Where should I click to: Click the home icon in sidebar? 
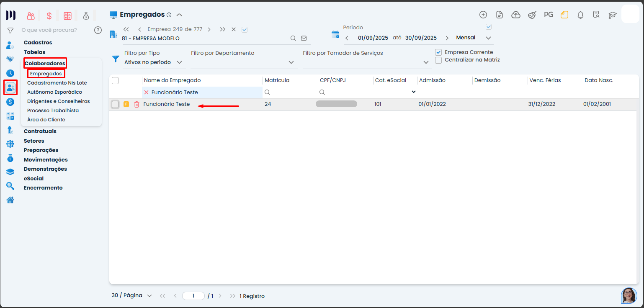pyautogui.click(x=10, y=200)
